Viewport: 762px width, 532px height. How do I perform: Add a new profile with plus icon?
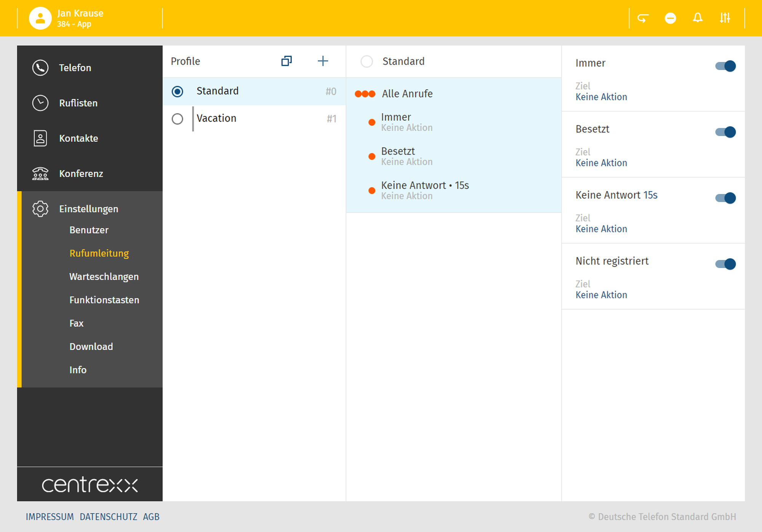(323, 61)
